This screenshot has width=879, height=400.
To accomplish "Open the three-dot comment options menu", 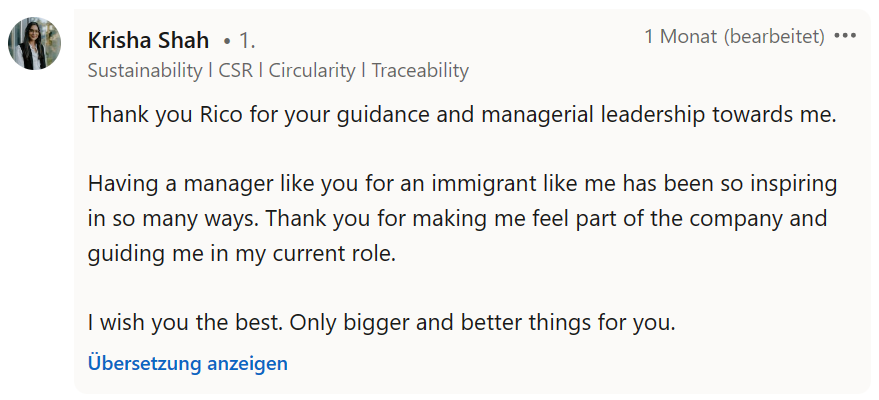I will (x=845, y=36).
